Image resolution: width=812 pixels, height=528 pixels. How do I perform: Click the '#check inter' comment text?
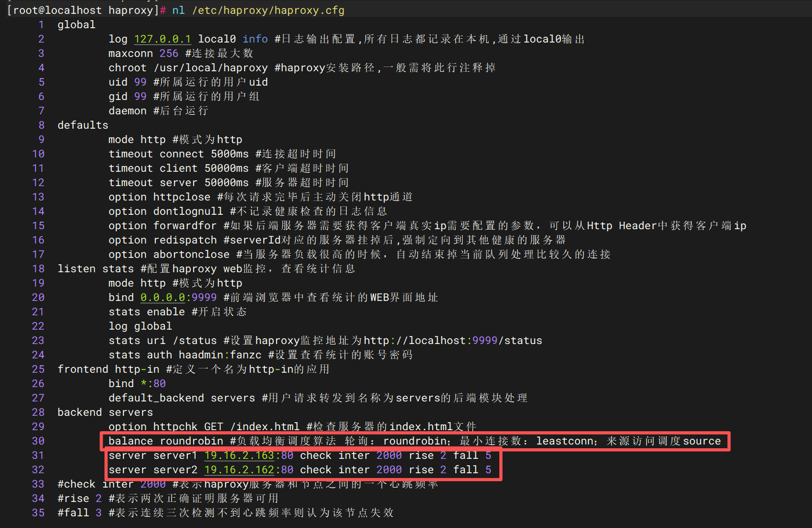click(x=96, y=484)
